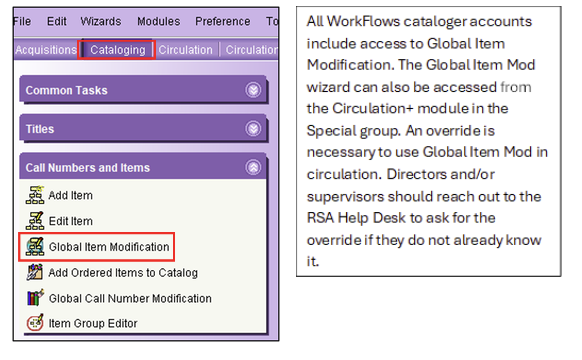Open the Wizards menu
Screen dimensions: 582x360
coord(101,22)
